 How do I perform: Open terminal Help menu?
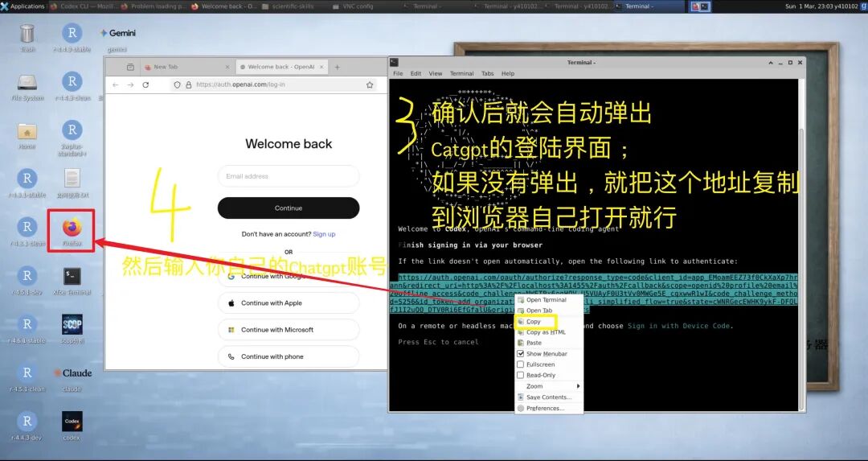tap(508, 73)
